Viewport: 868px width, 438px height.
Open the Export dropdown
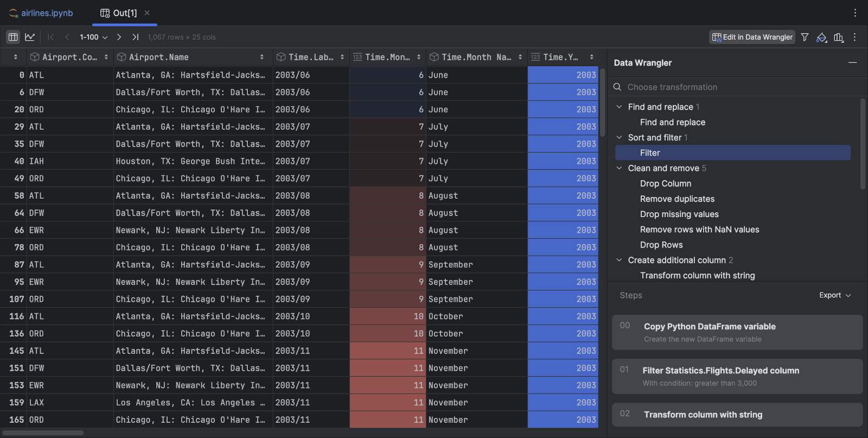(835, 295)
